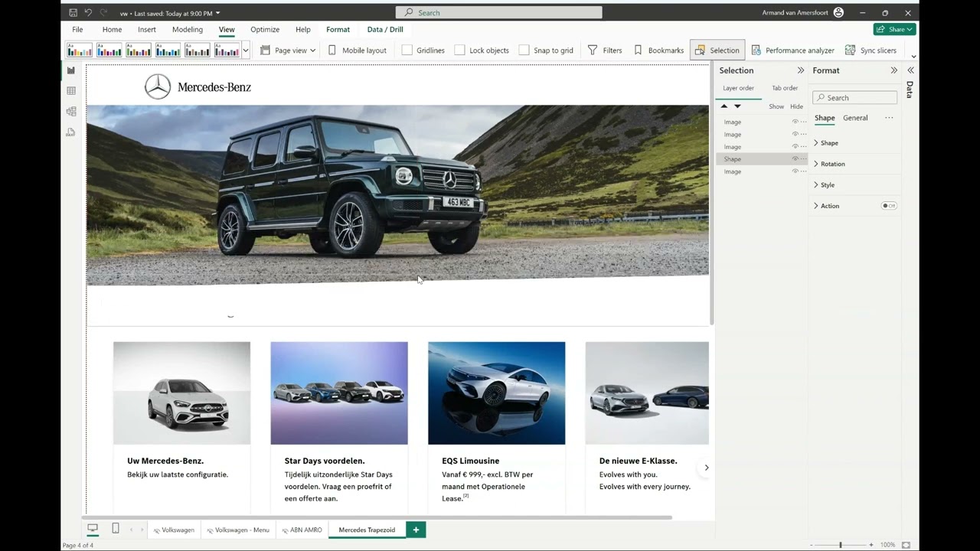Toggle visibility of the second Image layer
The width and height of the screenshot is (980, 551).
(x=795, y=134)
